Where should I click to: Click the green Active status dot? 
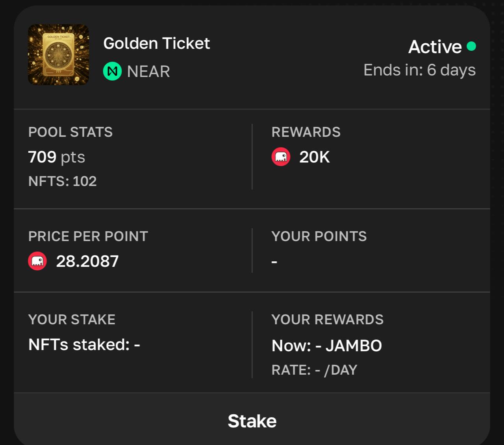tap(471, 46)
